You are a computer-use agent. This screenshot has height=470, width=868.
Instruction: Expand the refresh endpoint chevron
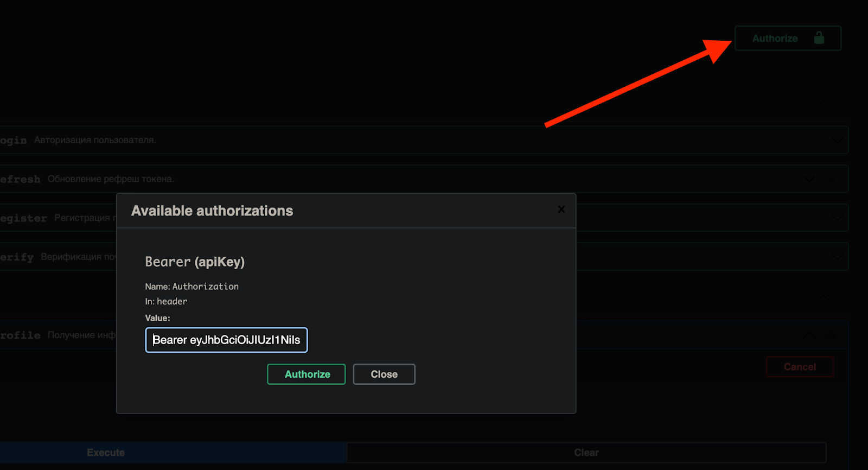[809, 179]
